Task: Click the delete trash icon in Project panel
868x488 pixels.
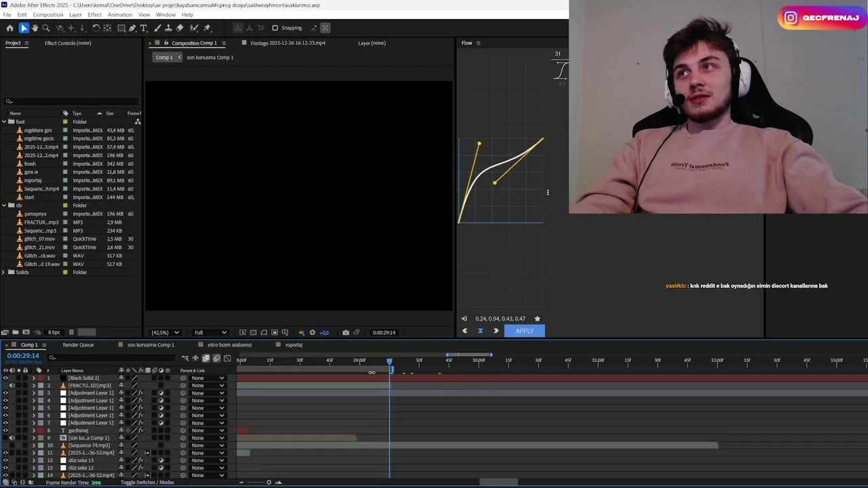Action: pos(71,332)
